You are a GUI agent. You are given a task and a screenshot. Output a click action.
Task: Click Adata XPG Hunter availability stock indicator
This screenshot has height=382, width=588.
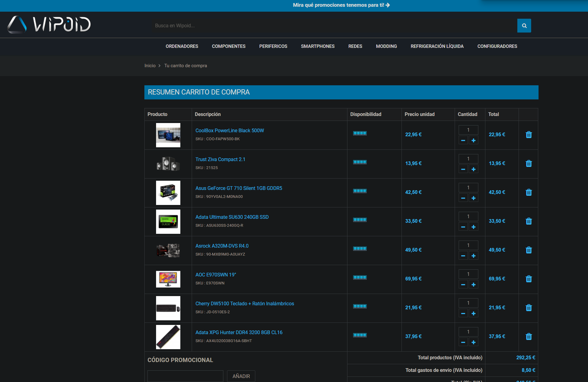(x=360, y=335)
